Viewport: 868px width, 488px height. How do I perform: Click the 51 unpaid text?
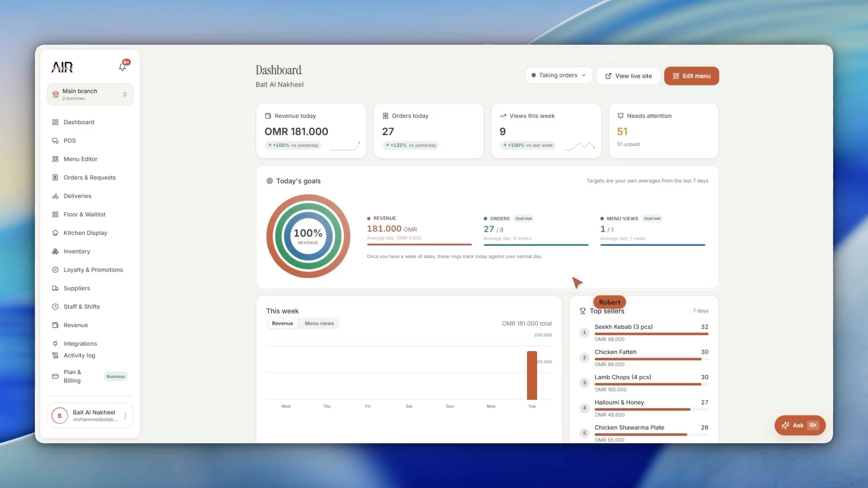(628, 144)
